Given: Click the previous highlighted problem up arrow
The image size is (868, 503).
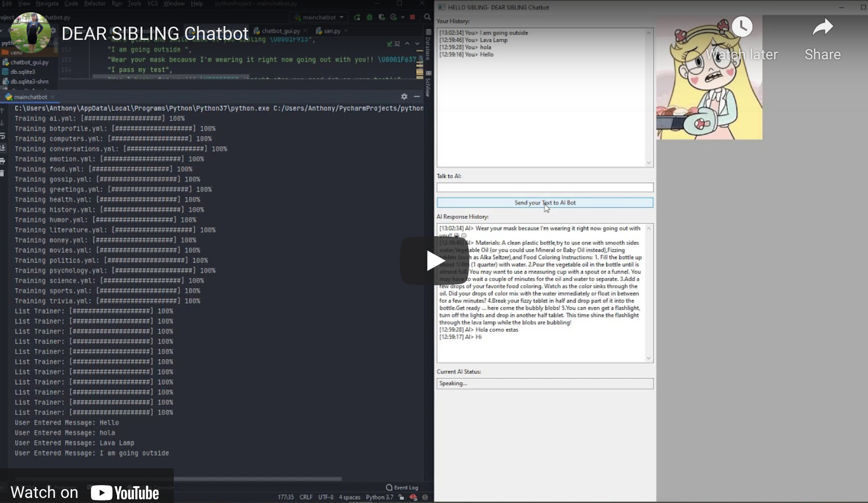Looking at the screenshot, I should [407, 44].
